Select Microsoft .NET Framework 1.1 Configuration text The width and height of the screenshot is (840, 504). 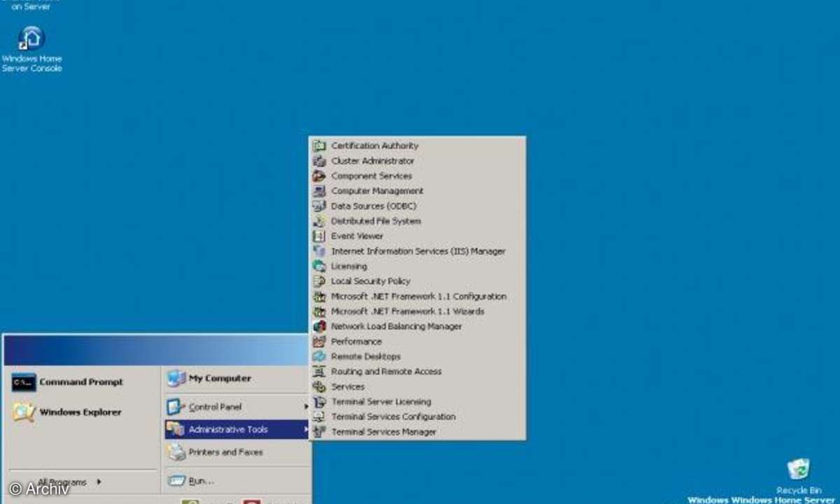tap(419, 296)
